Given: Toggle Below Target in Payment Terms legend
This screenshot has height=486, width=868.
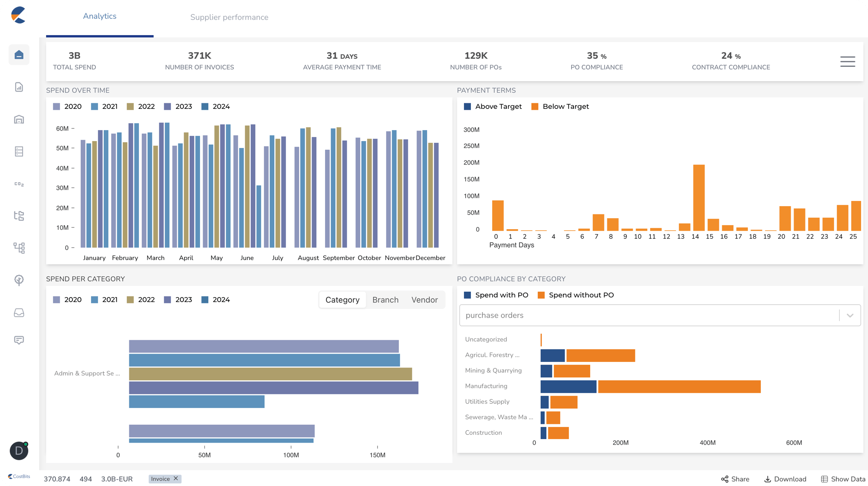Looking at the screenshot, I should pyautogui.click(x=560, y=107).
